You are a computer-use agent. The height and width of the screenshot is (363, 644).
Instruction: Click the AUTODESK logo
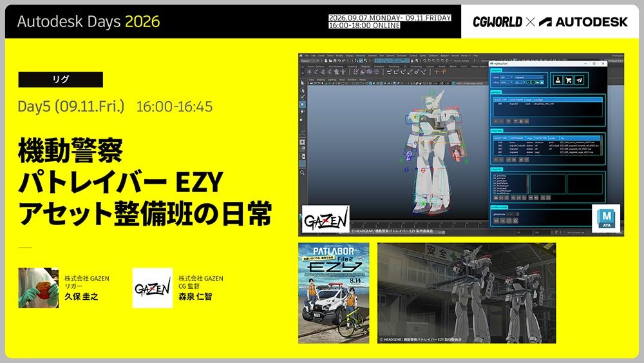pyautogui.click(x=583, y=22)
